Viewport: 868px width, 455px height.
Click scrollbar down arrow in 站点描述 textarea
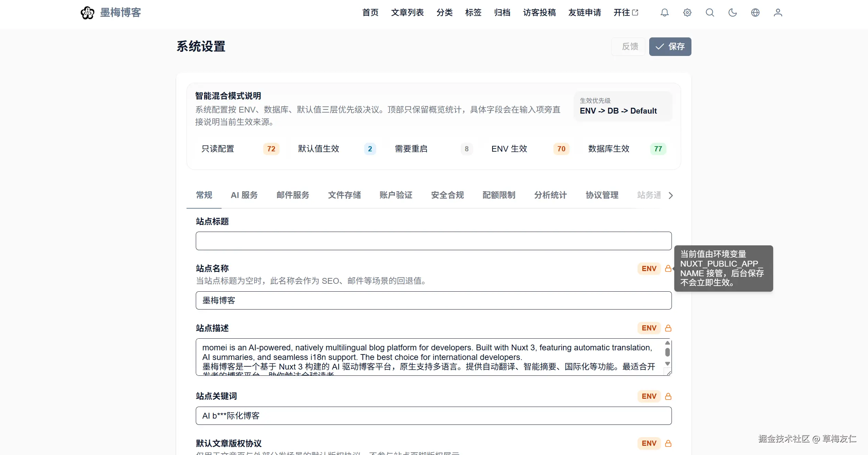[667, 364]
